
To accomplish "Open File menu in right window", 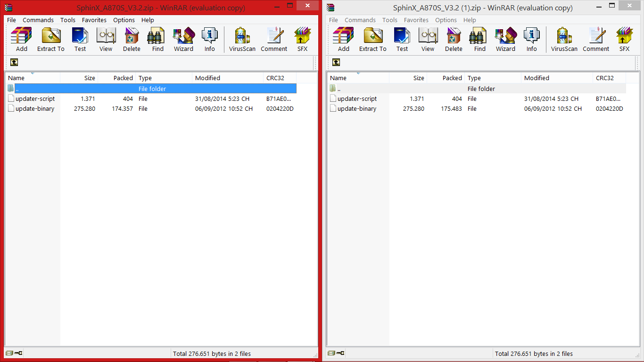I will pyautogui.click(x=333, y=20).
